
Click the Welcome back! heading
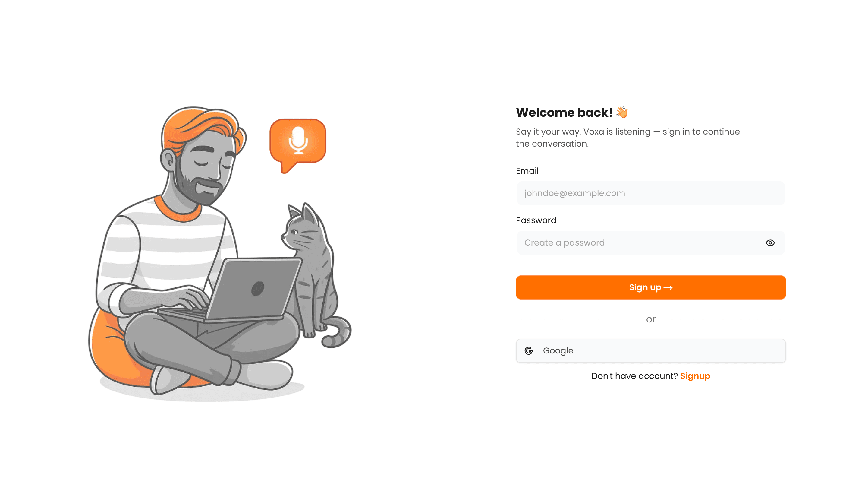point(564,113)
